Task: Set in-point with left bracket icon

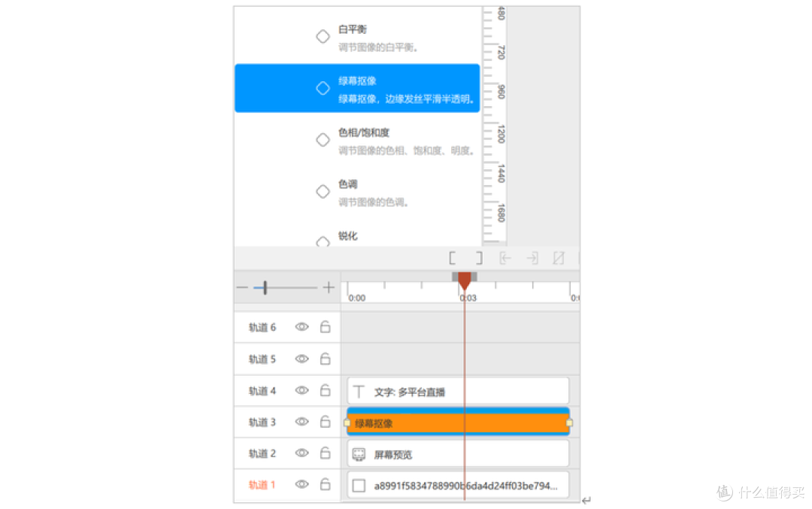Action: point(452,258)
